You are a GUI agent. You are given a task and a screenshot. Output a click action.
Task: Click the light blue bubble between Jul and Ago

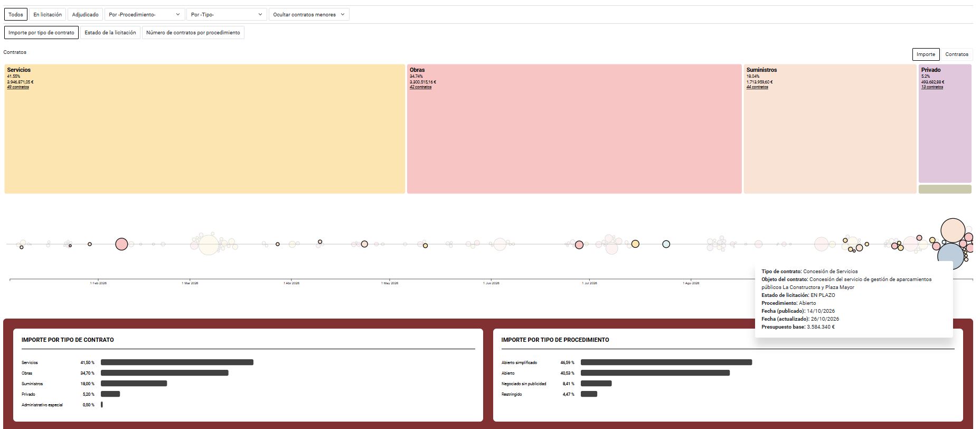coord(666,244)
